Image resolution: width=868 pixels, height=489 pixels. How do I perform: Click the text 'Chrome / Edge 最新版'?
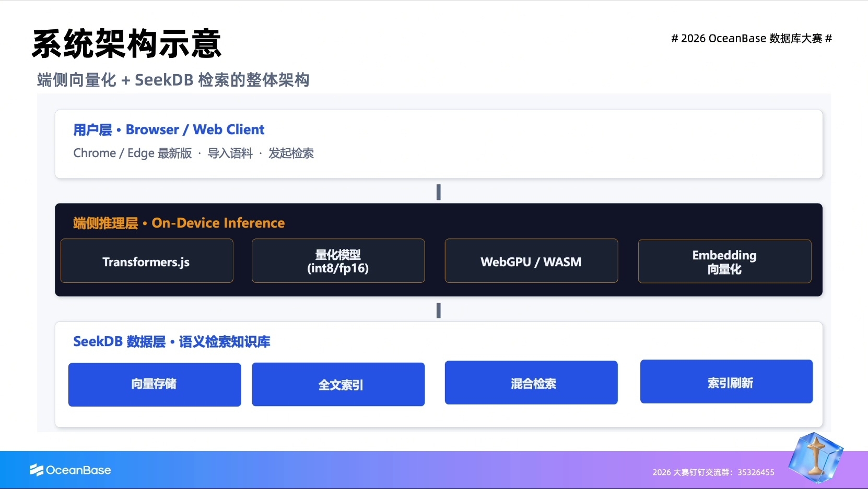tap(133, 153)
